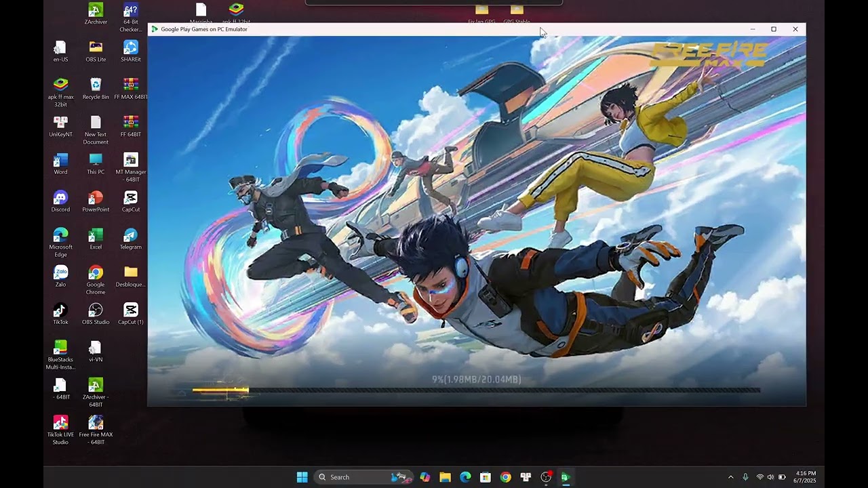This screenshot has width=868, height=488.
Task: Open ZArchiver - 64BIT shortcut
Action: [x=96, y=392]
